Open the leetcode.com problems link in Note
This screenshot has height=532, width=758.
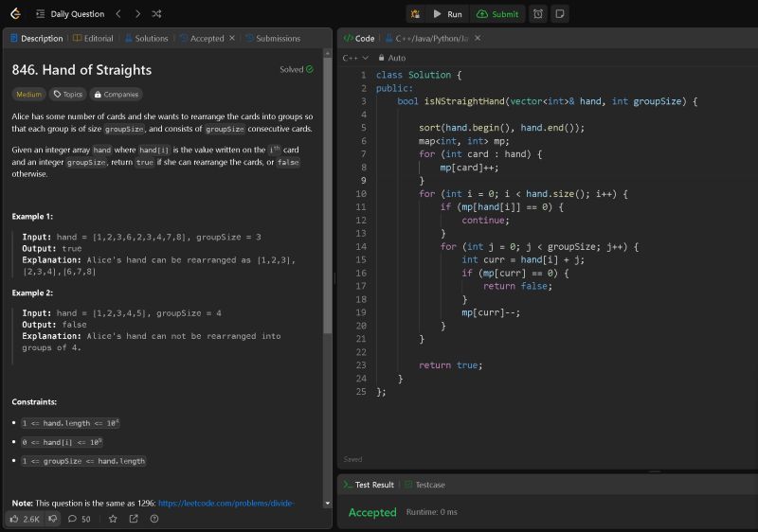tap(226, 503)
